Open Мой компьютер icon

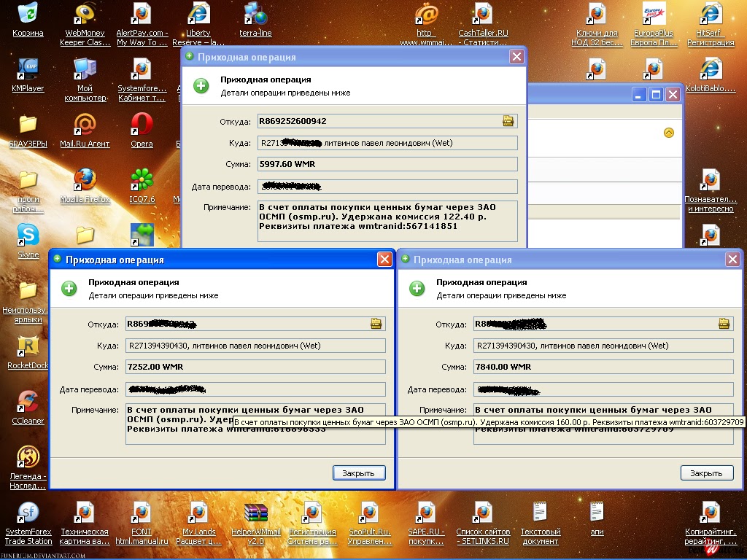pos(85,79)
